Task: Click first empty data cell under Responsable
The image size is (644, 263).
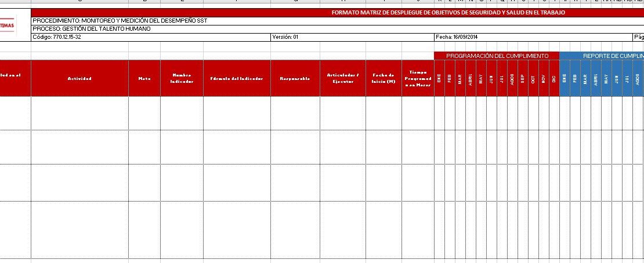Action: click(295, 113)
